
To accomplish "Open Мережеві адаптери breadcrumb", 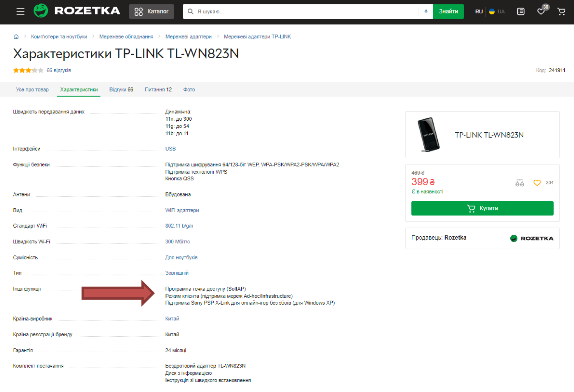I will [189, 36].
